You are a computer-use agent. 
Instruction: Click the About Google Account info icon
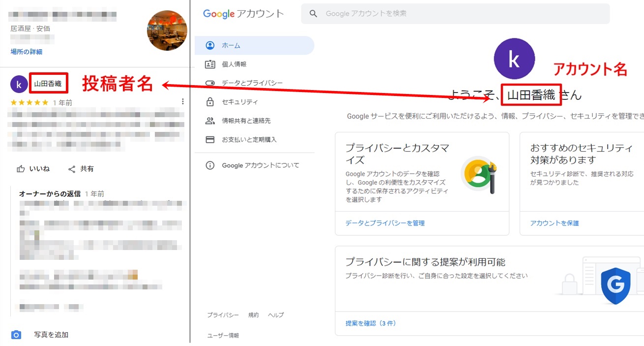point(210,165)
